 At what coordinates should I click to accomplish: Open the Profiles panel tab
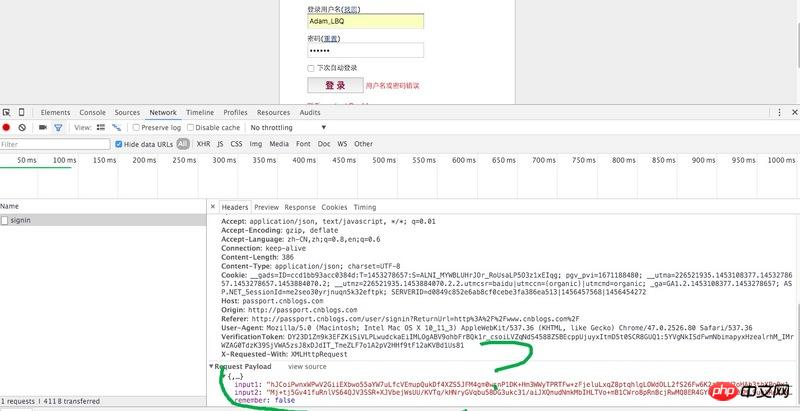coord(235,112)
